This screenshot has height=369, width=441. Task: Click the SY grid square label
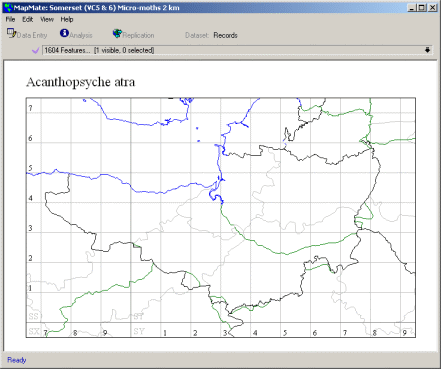[139, 331]
